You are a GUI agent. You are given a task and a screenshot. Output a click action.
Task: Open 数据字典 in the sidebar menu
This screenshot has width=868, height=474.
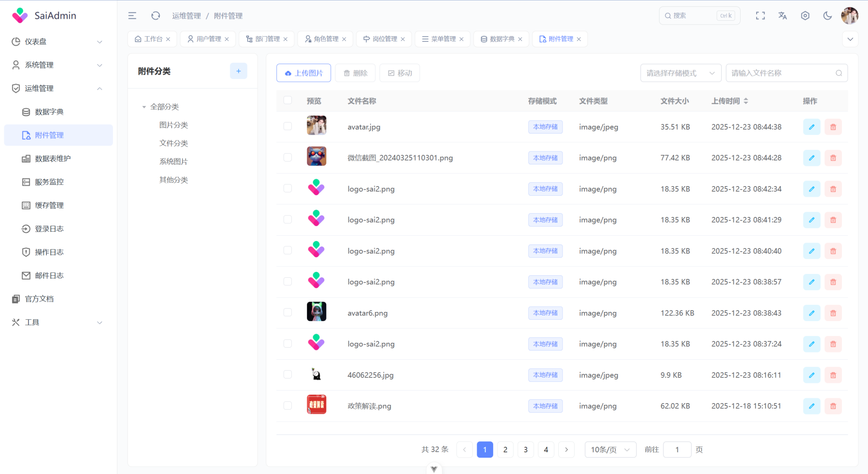(x=49, y=112)
